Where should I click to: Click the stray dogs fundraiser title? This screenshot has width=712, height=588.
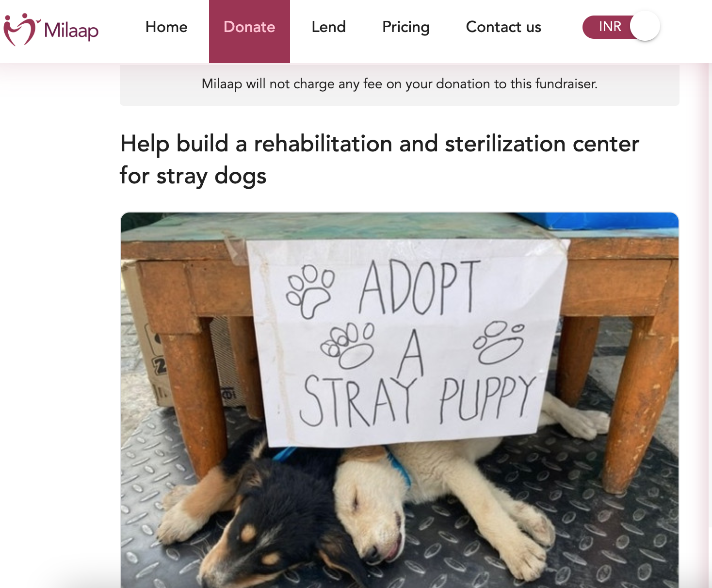pos(379,160)
